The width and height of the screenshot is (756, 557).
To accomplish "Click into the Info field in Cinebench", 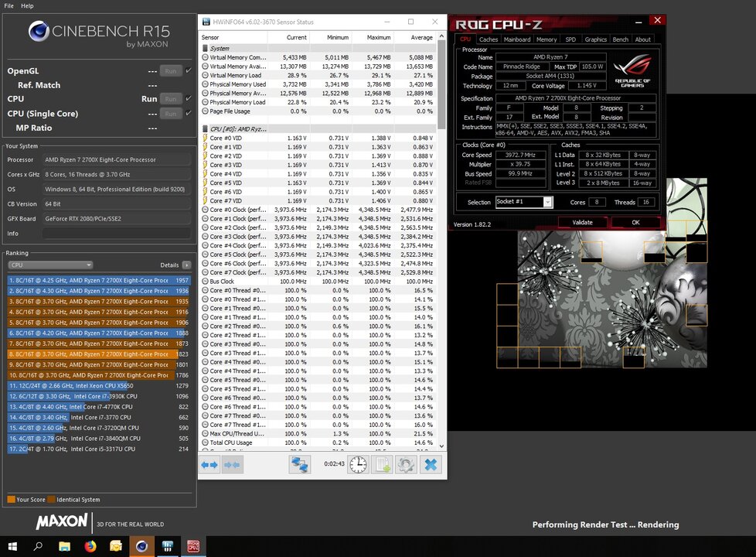I will click(116, 234).
